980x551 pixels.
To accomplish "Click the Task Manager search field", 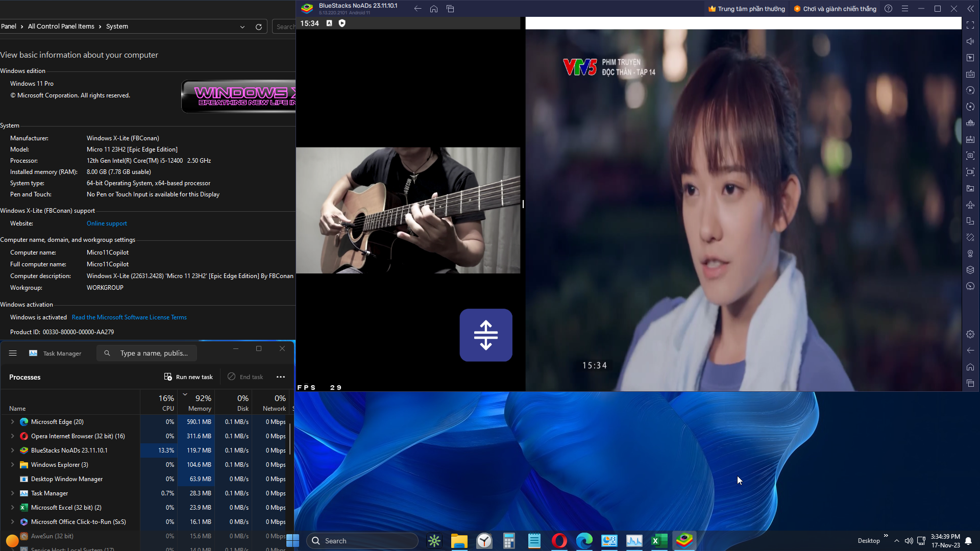I will [x=146, y=353].
